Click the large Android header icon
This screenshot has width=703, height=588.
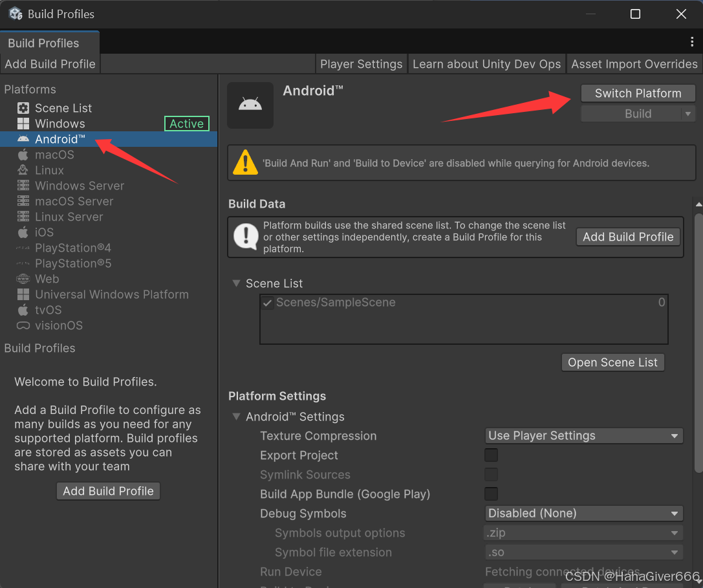[x=250, y=105]
